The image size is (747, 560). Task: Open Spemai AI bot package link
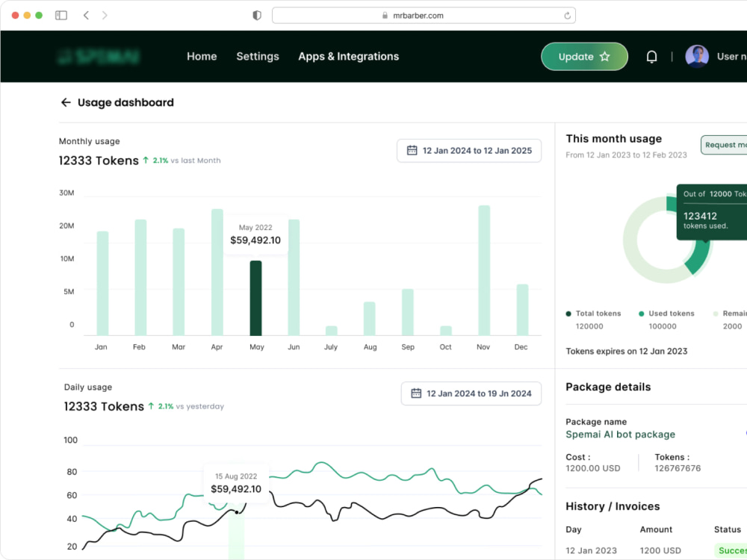pos(620,435)
